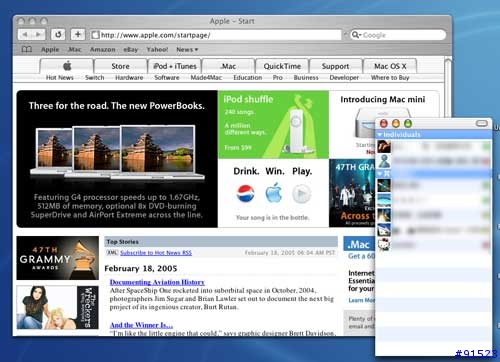The image size is (500, 362).
Task: Go forward with Safari's forward arrow
Action: point(39,34)
